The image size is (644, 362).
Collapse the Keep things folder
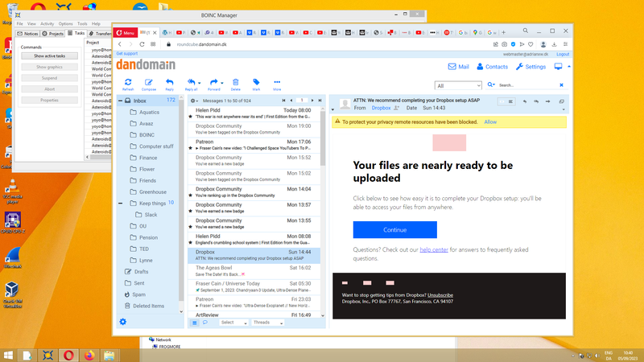(x=120, y=204)
